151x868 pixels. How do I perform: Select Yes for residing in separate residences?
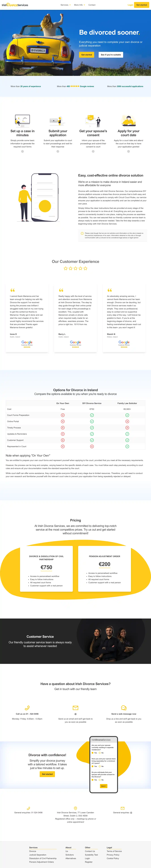click(x=93, y=753)
